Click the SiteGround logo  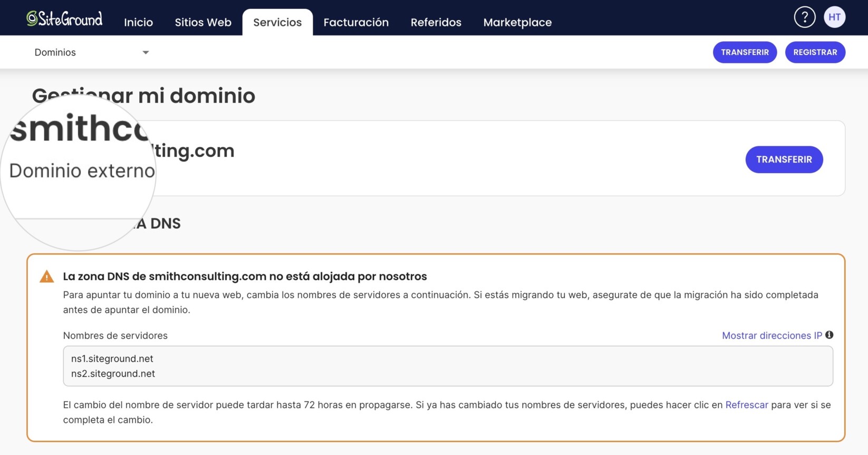(64, 19)
